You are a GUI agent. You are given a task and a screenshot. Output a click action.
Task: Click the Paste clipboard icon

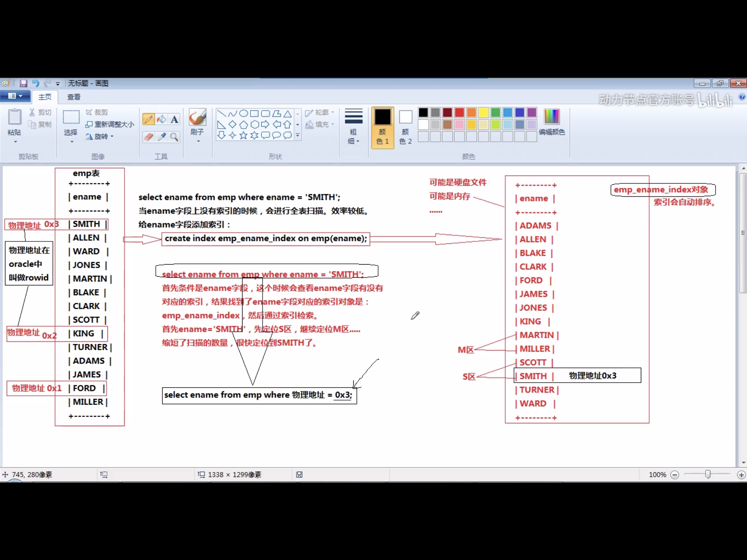pyautogui.click(x=14, y=117)
